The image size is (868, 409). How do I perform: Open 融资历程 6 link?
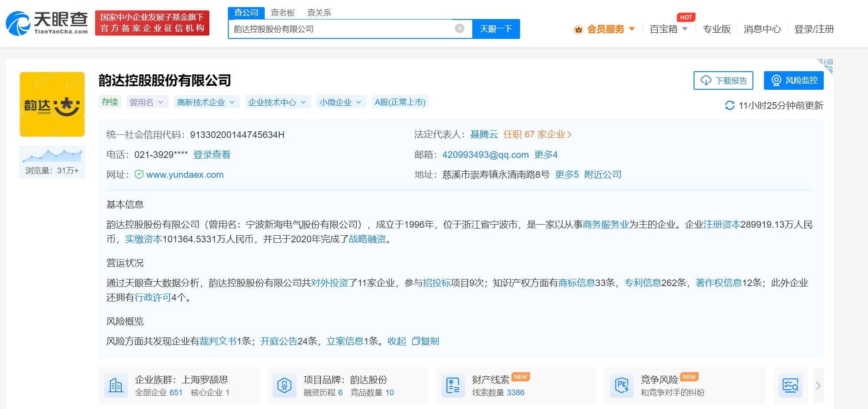323,393
